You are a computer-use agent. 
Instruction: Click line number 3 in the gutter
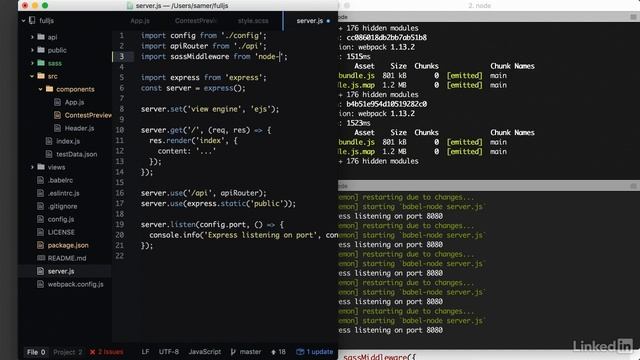(122, 56)
